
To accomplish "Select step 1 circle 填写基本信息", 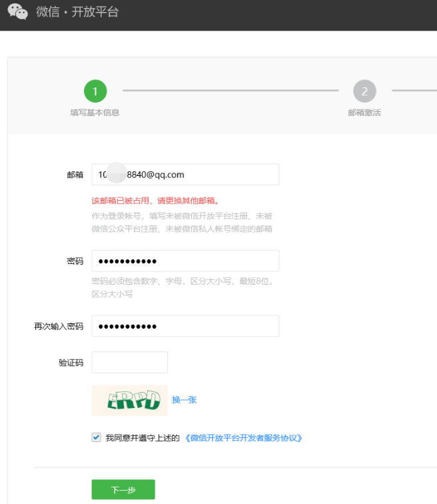I will [95, 91].
